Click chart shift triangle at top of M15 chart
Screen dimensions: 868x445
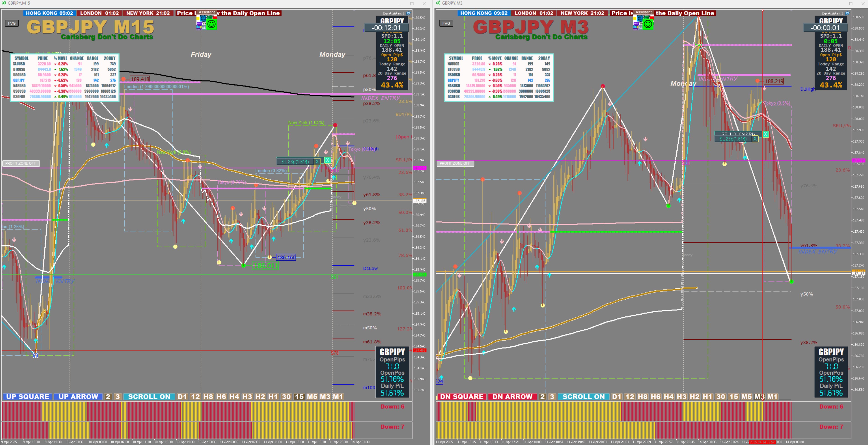(x=354, y=11)
